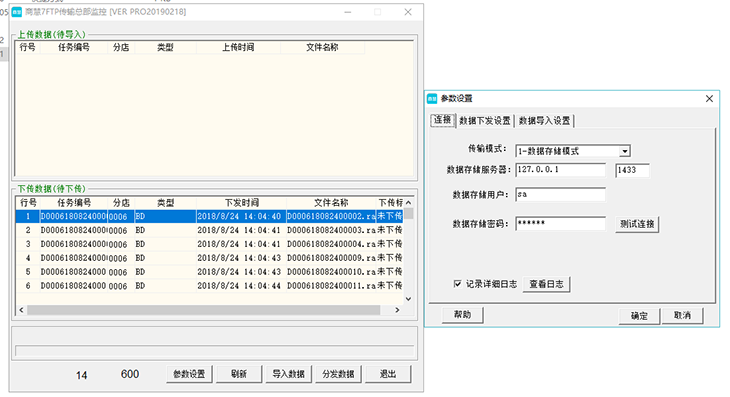
Task: Click the 退出 button
Action: [388, 374]
